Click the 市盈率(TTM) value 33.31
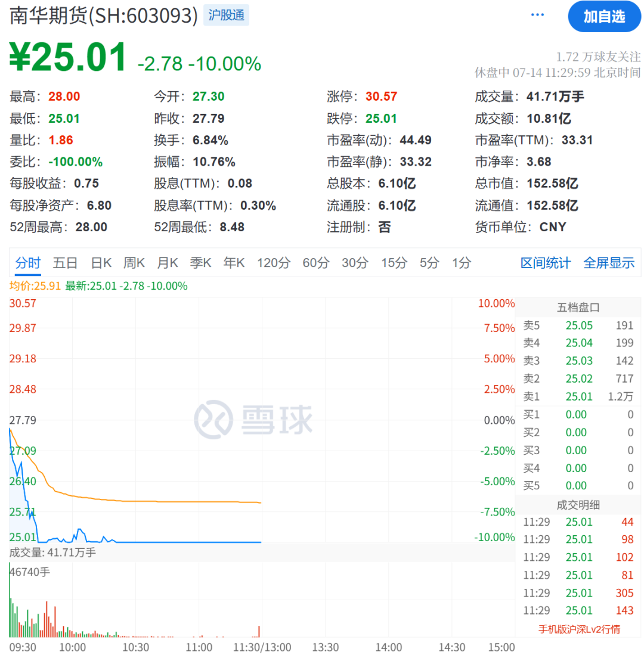This screenshot has height=658, width=644. (577, 140)
